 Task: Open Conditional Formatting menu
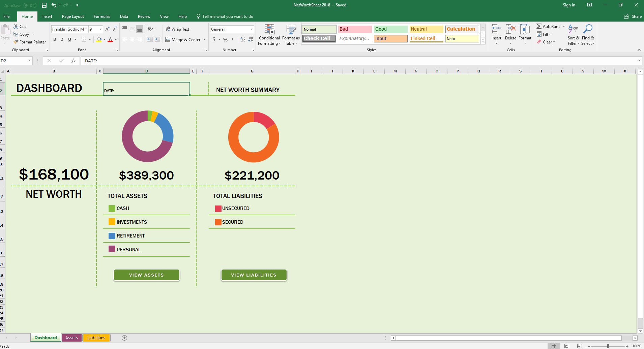(269, 35)
